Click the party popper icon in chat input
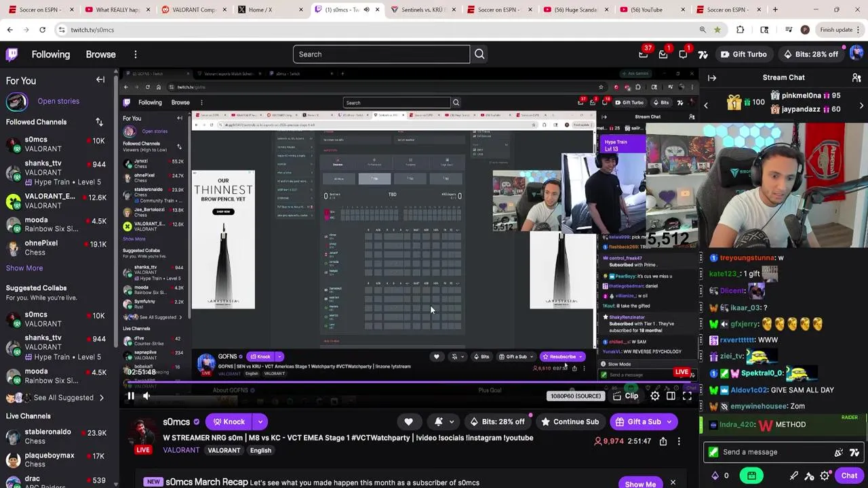Viewport: 868px width, 488px height. tap(839, 452)
